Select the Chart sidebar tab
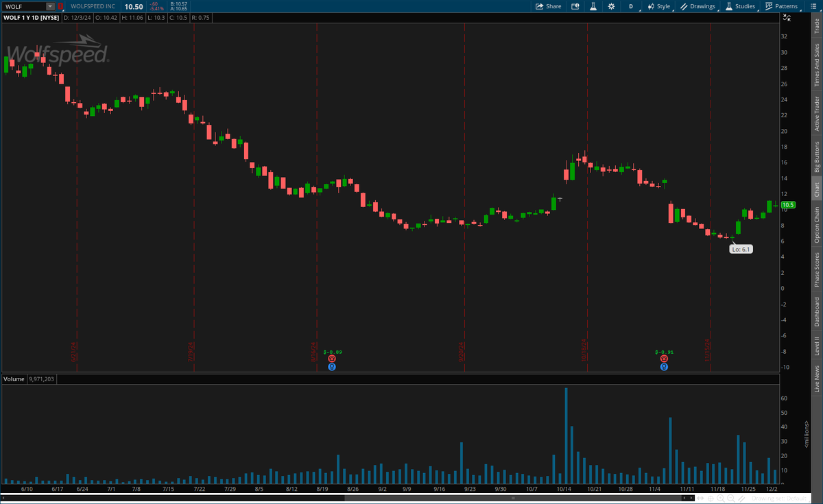 816,190
